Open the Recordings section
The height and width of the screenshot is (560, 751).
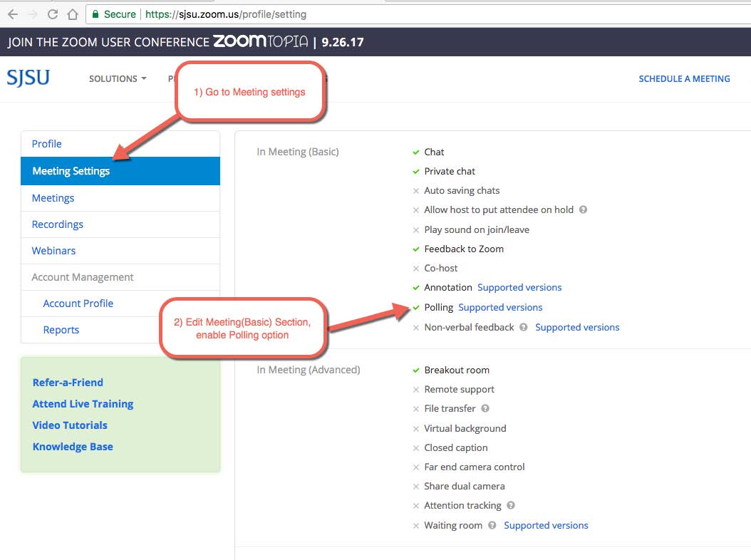point(57,224)
